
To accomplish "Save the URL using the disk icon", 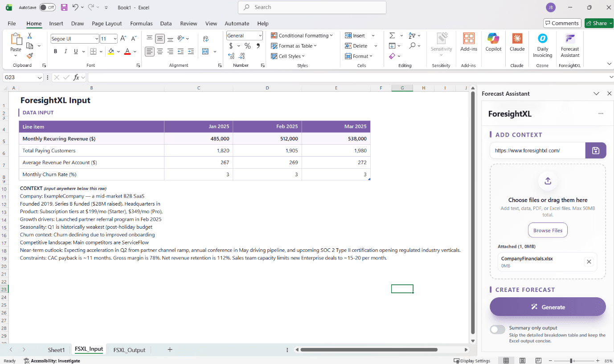I will coord(596,150).
